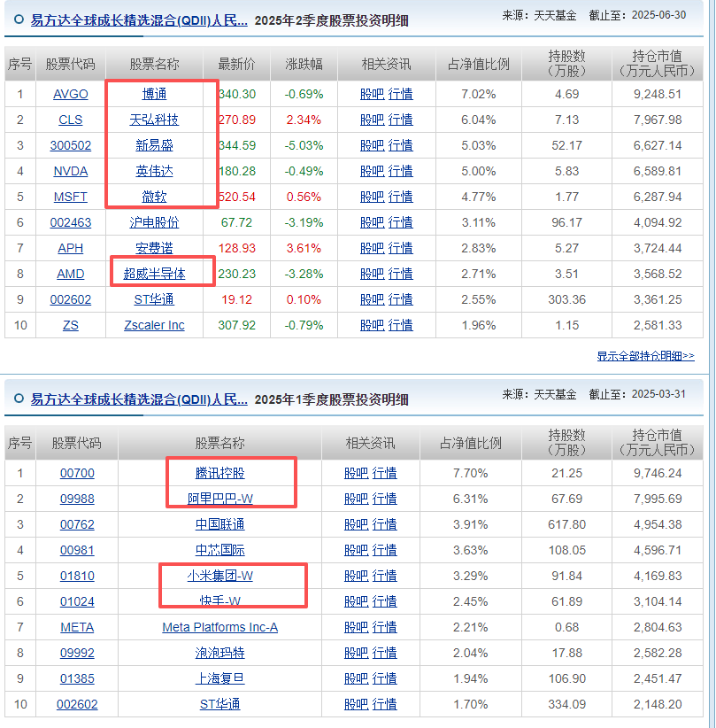Select 7.02% net value ratio cell

point(479,94)
